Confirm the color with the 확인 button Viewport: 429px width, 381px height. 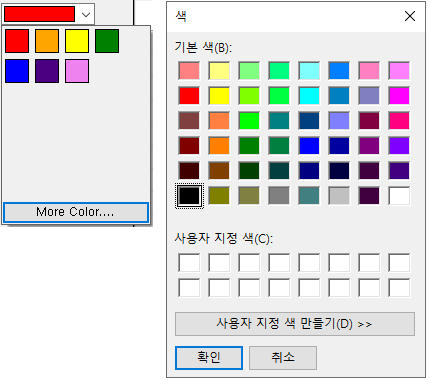[209, 358]
